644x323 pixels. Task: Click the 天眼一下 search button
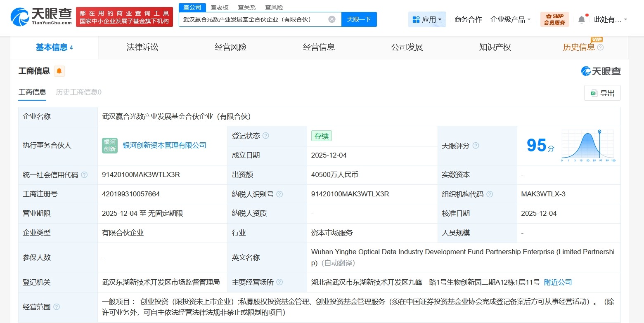[x=359, y=19]
